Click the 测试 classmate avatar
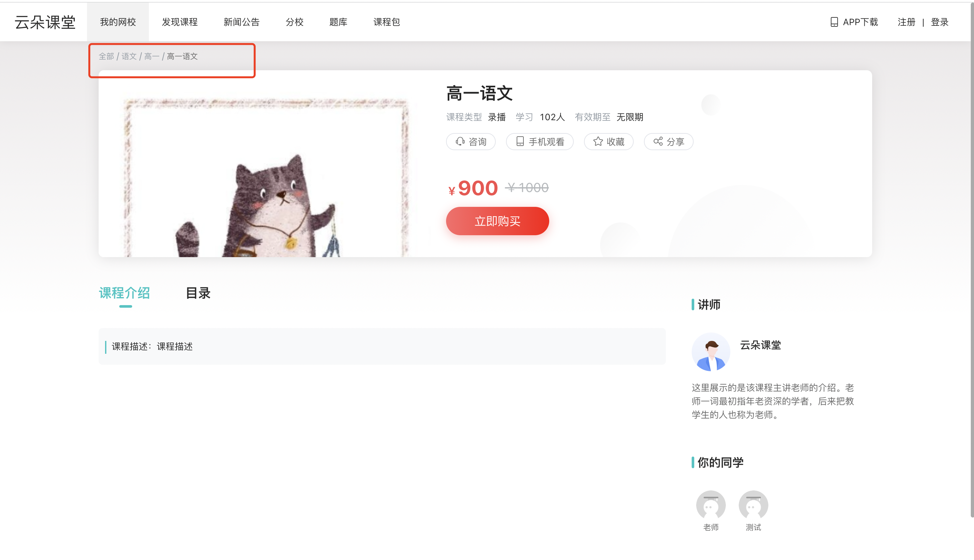The width and height of the screenshot is (974, 560). pos(753,505)
